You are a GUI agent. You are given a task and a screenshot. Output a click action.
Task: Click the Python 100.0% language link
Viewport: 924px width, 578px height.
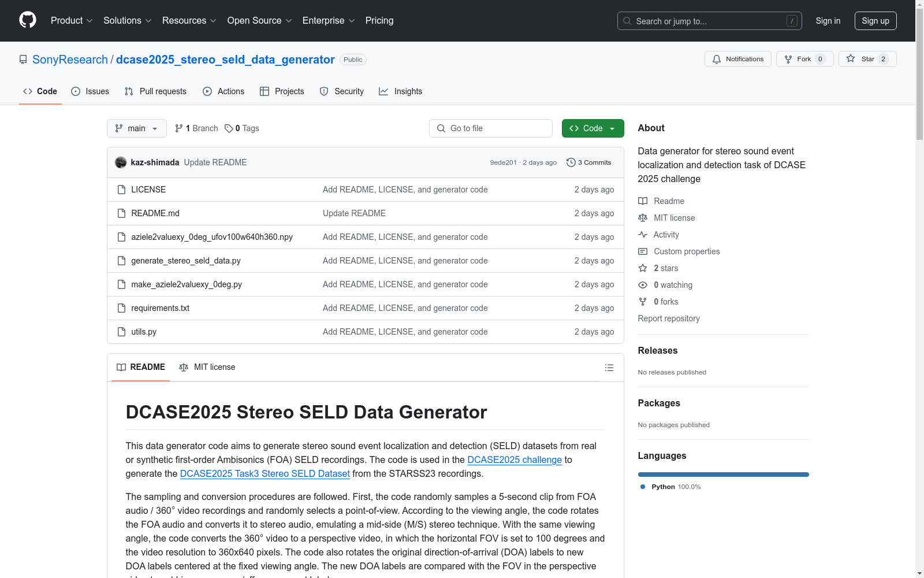coord(670,487)
